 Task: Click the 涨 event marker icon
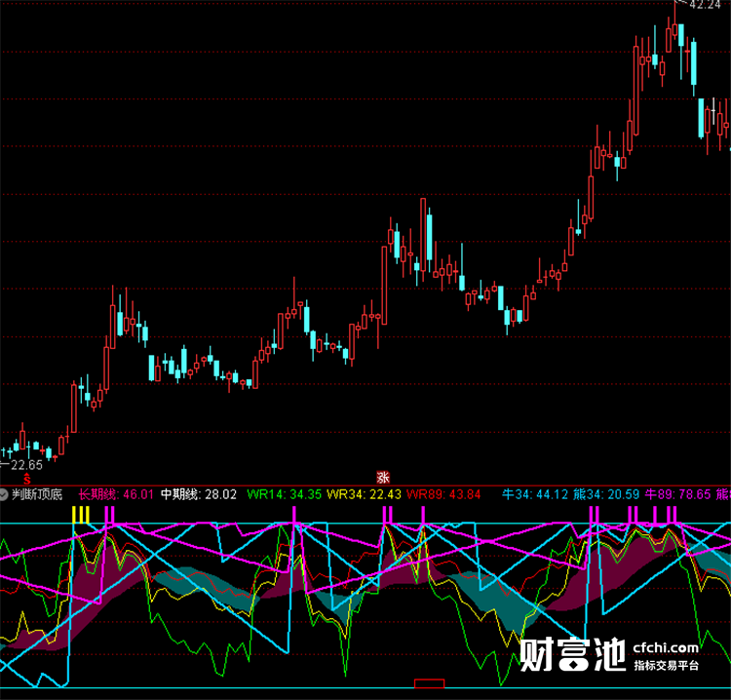pos(383,477)
